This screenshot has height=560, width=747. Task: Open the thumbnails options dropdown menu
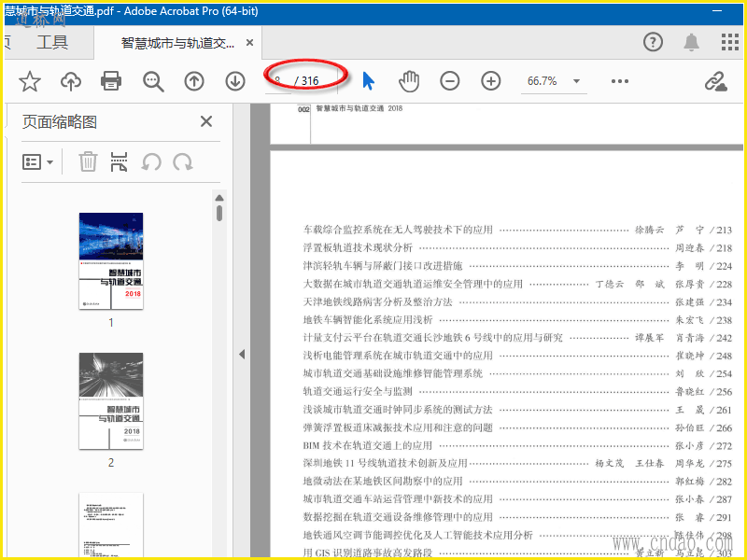38,161
